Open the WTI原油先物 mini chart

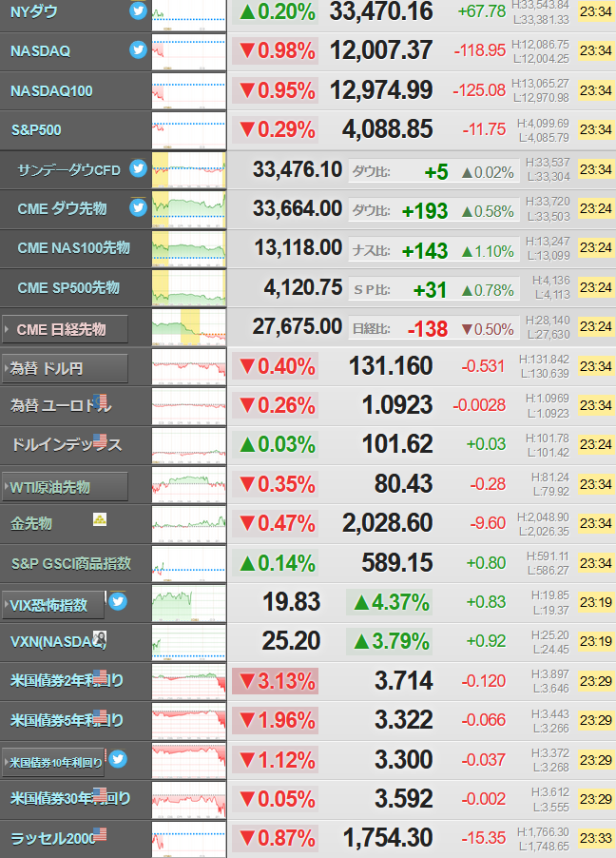click(189, 485)
